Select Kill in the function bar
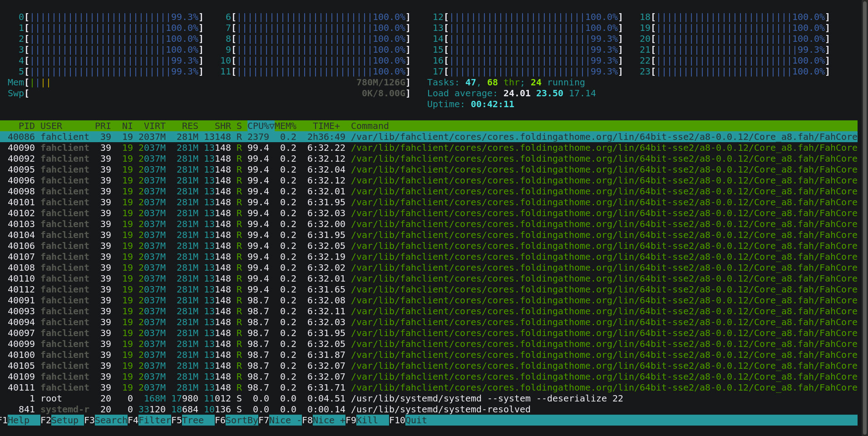This screenshot has width=868, height=436. click(372, 420)
